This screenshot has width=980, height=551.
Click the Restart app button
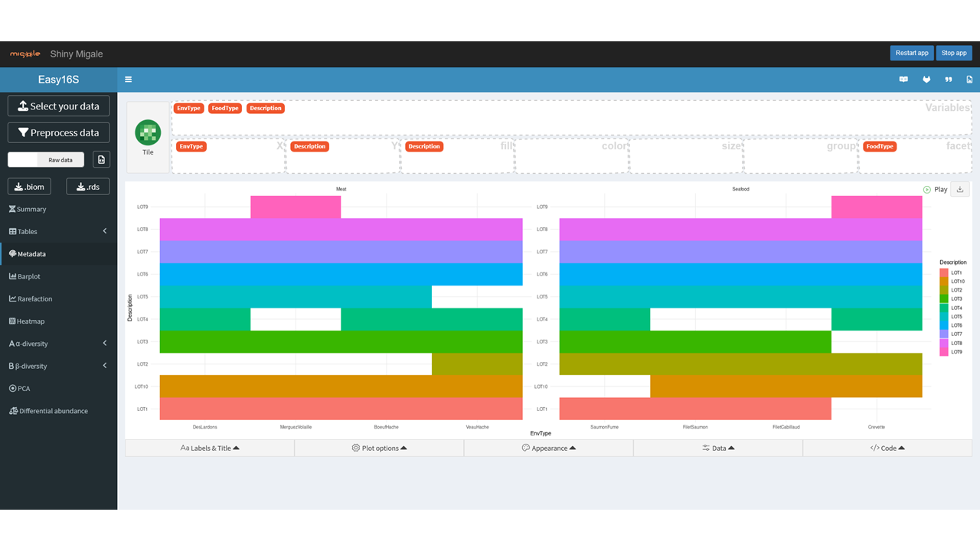pos(911,53)
